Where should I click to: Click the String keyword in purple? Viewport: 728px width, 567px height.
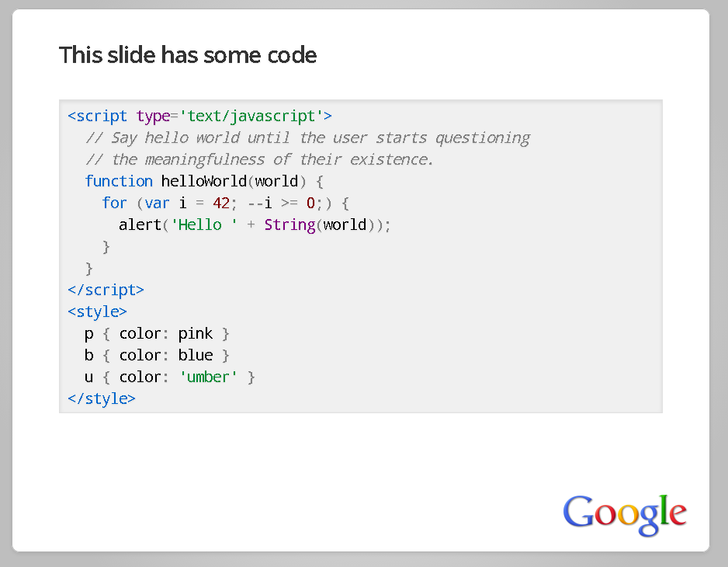pyautogui.click(x=289, y=225)
